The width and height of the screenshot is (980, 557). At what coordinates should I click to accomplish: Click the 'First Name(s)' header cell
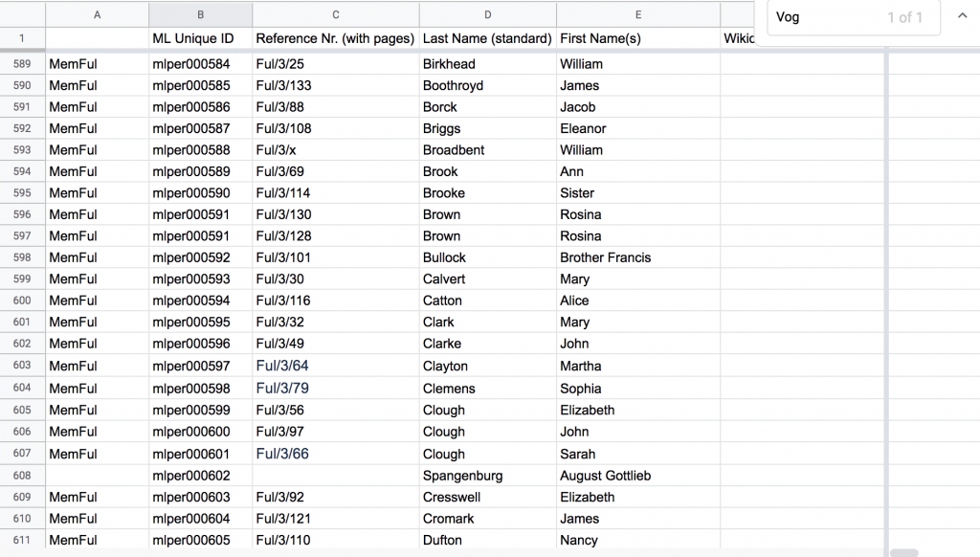(x=600, y=39)
